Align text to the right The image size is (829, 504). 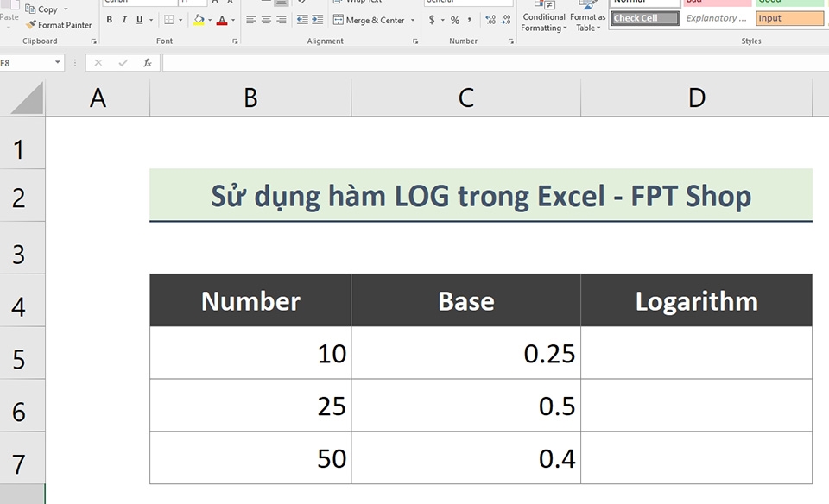(x=282, y=20)
